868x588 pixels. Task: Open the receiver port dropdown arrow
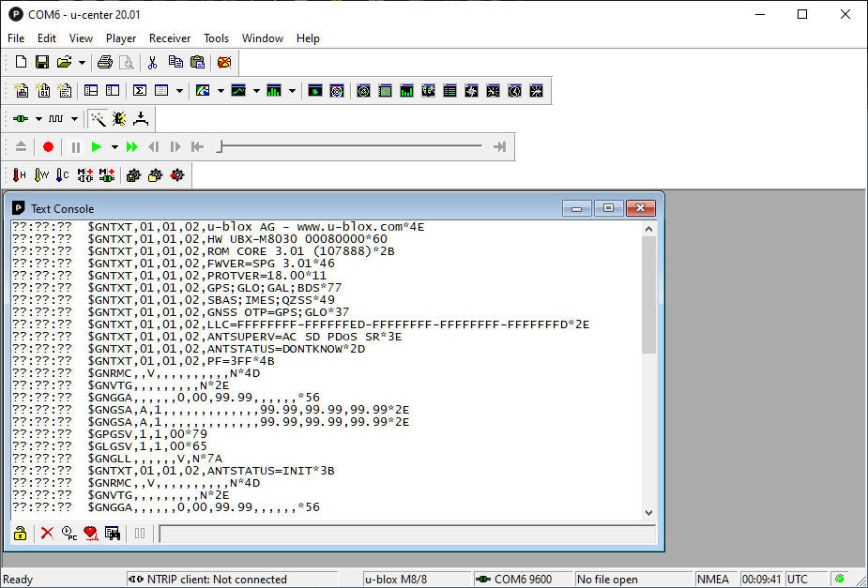coord(38,119)
